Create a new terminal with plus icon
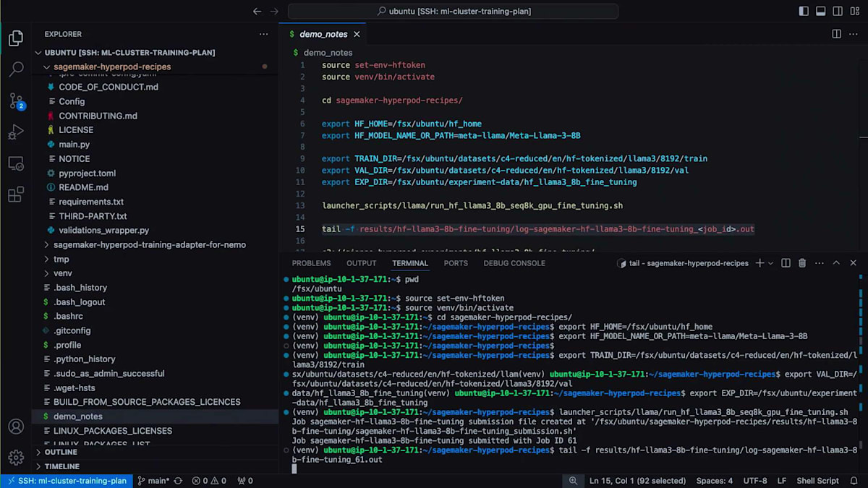The image size is (868, 488). pos(759,263)
